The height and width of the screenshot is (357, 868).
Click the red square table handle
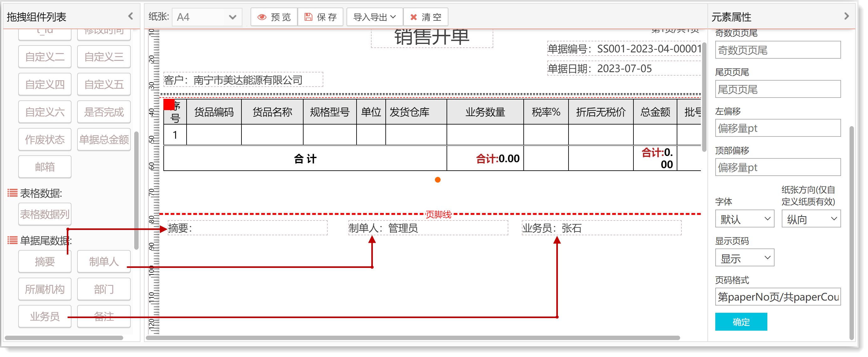(x=168, y=104)
